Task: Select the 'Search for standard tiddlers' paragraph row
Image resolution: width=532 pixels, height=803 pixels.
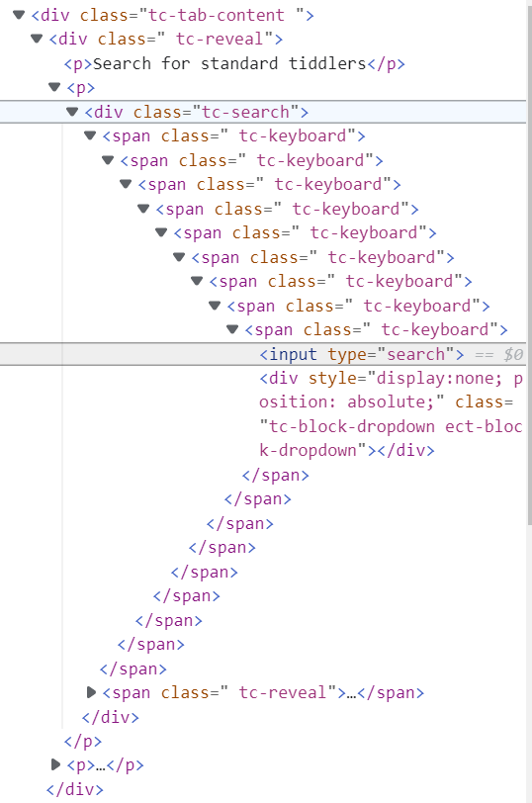Action: point(234,63)
